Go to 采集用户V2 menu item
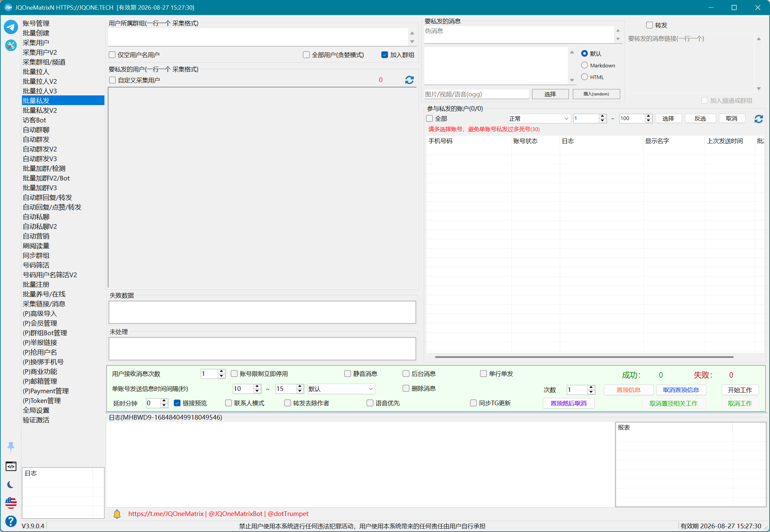This screenshot has width=770, height=532. tap(40, 52)
